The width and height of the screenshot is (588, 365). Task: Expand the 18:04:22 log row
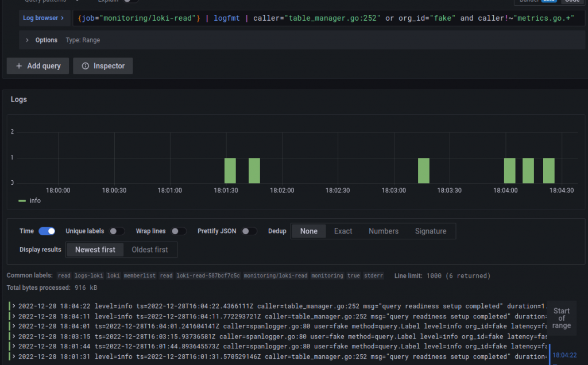click(x=14, y=305)
